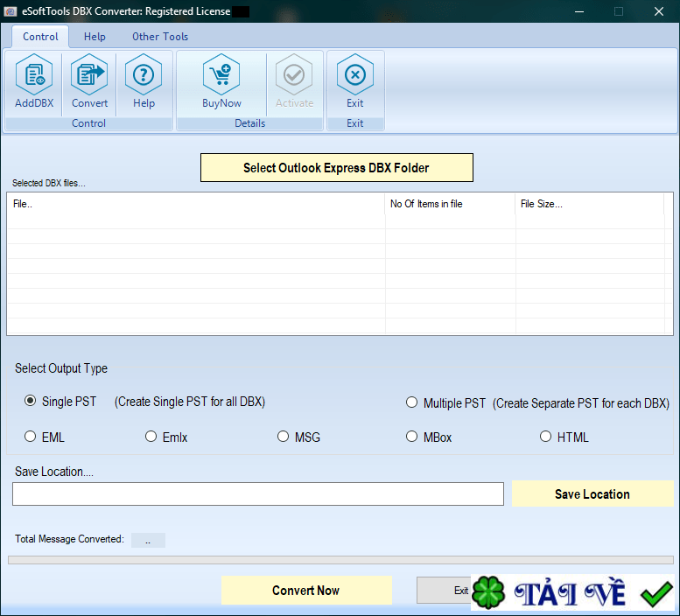Select the Single PST output option
Viewport: 680px width, 616px height.
click(31, 402)
